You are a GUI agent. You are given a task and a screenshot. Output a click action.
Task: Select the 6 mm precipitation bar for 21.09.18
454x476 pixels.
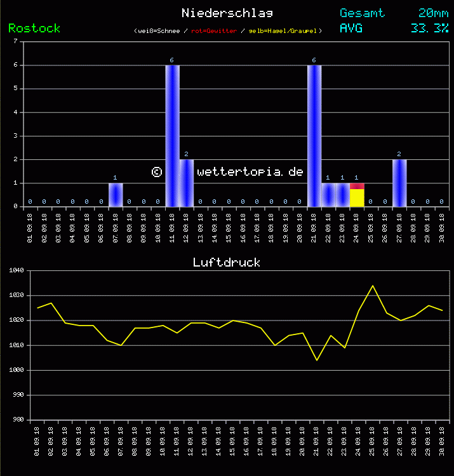click(314, 136)
